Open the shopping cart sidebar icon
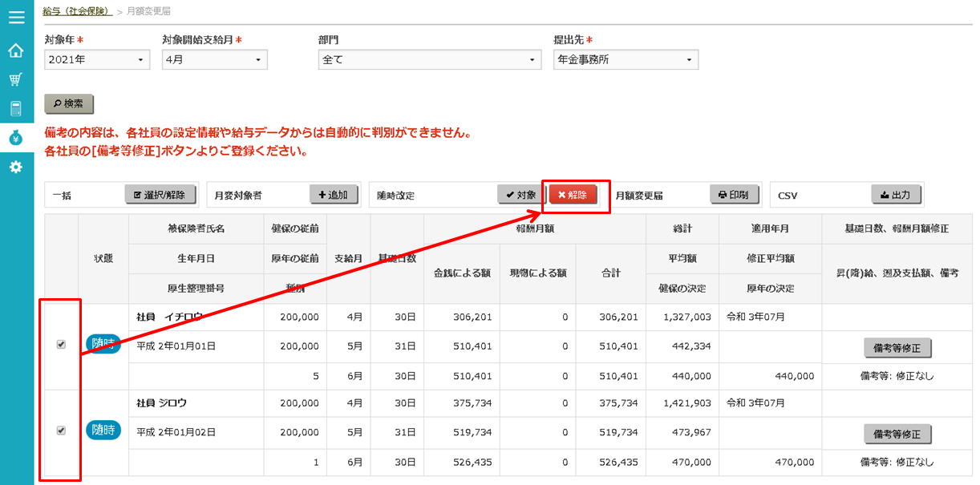The width and height of the screenshot is (980, 485). (16, 80)
